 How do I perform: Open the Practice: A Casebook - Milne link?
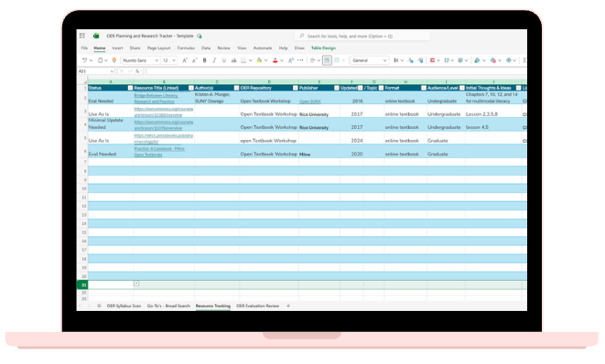pyautogui.click(x=159, y=152)
